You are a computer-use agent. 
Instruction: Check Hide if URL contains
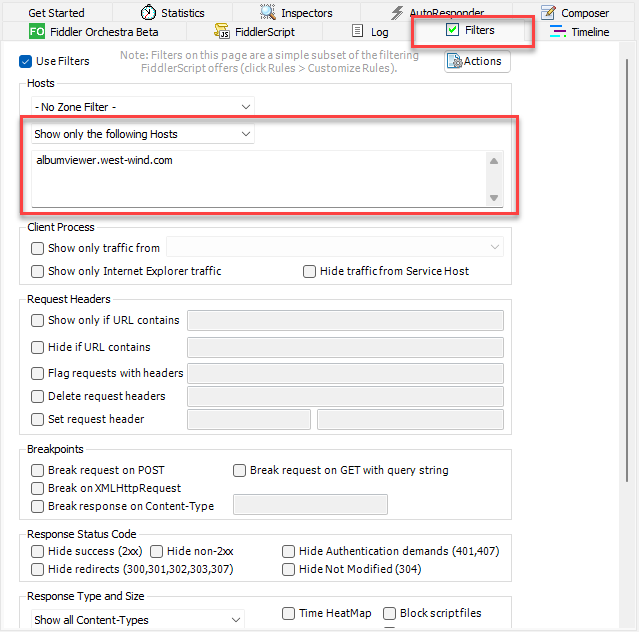tap(37, 347)
